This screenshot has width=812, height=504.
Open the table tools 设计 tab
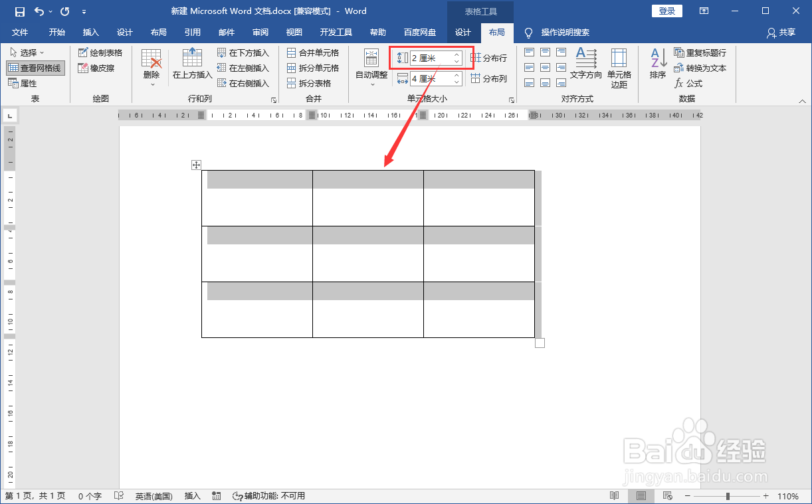click(x=463, y=33)
